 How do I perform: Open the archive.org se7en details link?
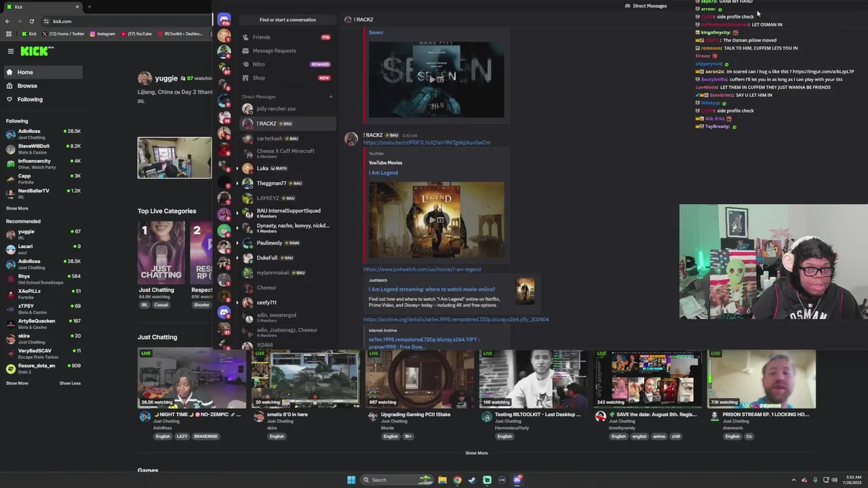456,319
